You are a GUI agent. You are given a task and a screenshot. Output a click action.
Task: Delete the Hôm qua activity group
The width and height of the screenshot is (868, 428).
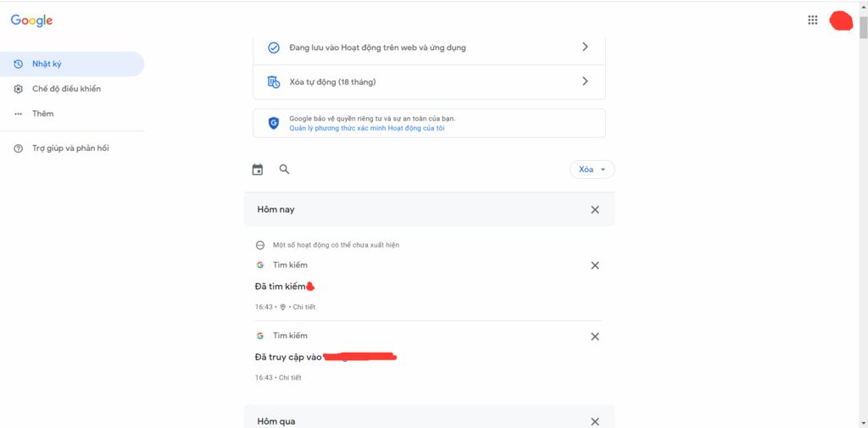point(594,421)
